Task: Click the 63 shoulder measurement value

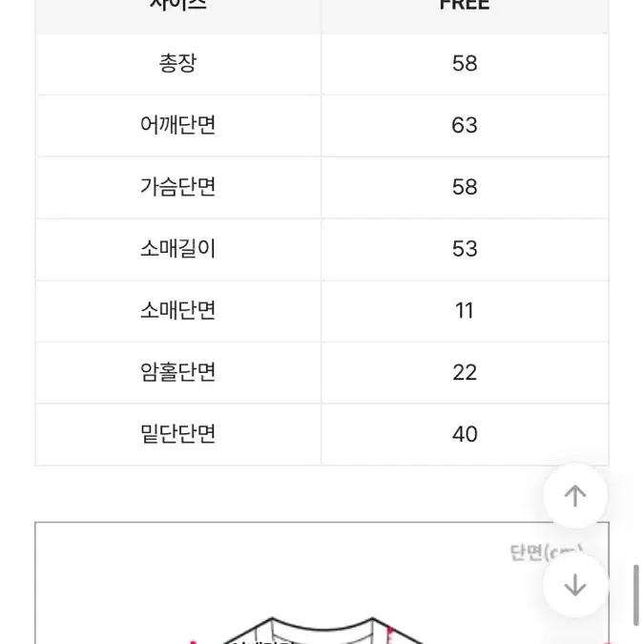Action: coord(465,125)
